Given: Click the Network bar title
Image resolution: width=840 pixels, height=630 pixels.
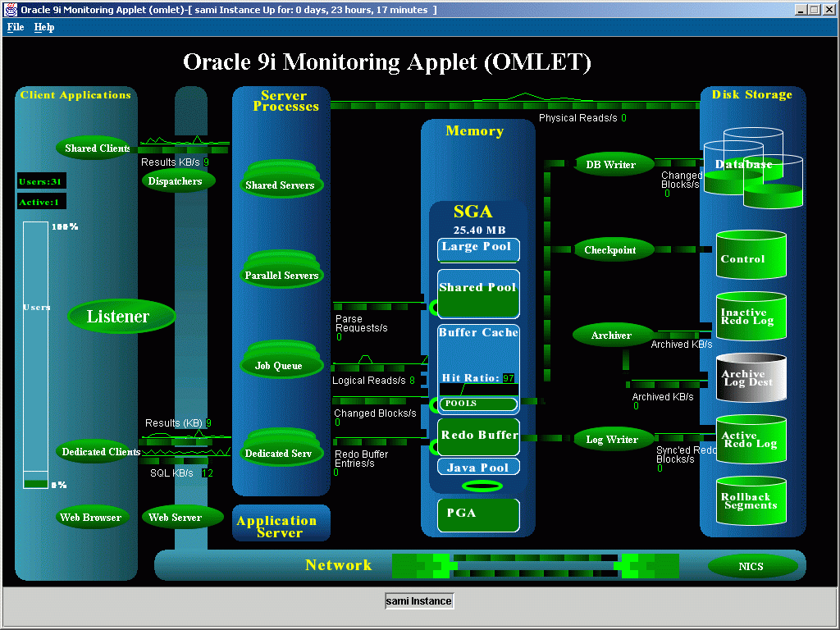Looking at the screenshot, I should pyautogui.click(x=339, y=565).
